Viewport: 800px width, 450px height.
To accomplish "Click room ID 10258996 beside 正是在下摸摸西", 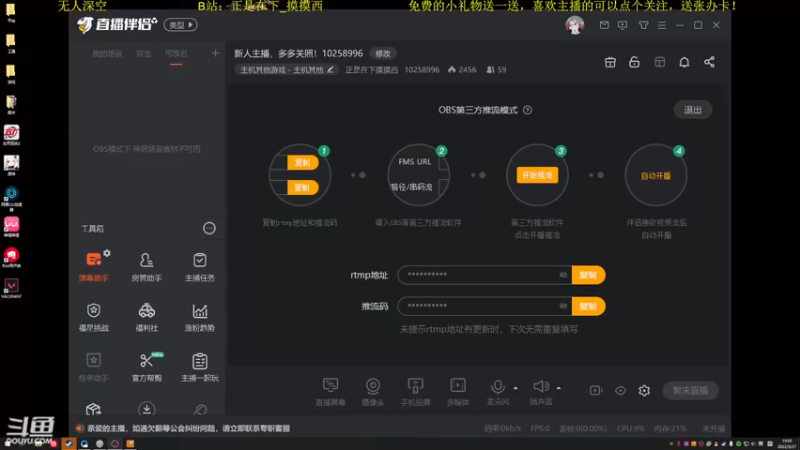I will pyautogui.click(x=422, y=69).
